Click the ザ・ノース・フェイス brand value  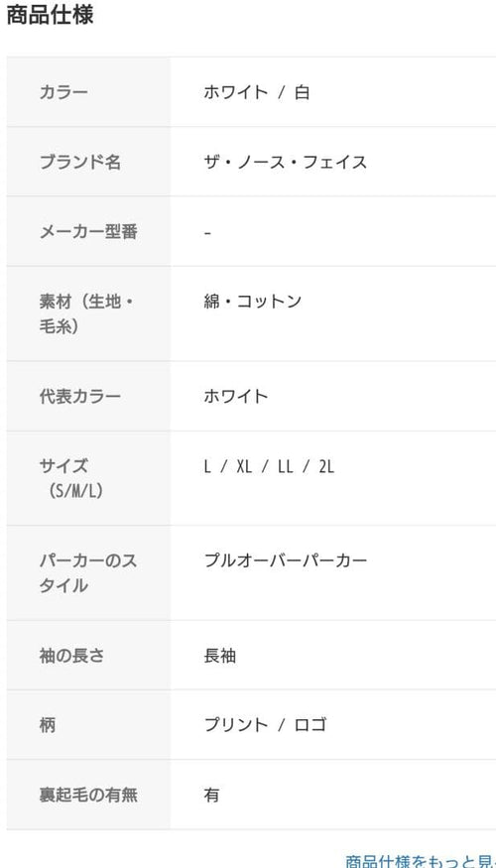285,162
